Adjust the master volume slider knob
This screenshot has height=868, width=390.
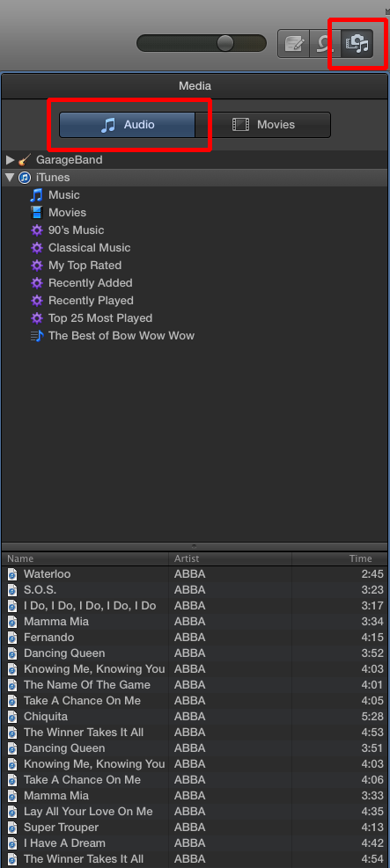(224, 43)
